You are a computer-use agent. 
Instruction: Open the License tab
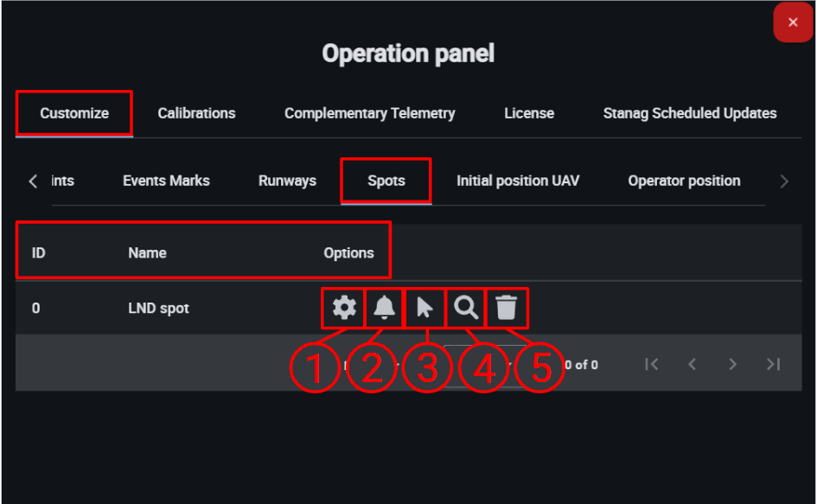(x=529, y=113)
